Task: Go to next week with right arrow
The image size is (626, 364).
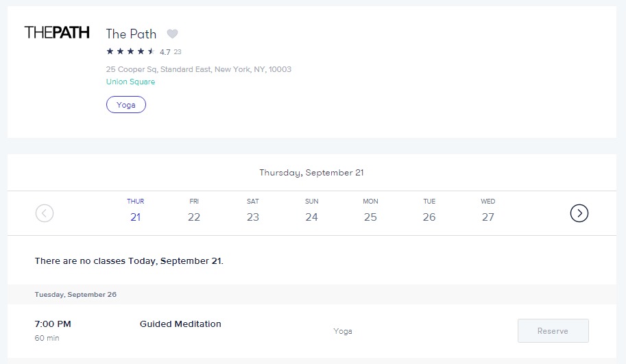Action: tap(579, 213)
